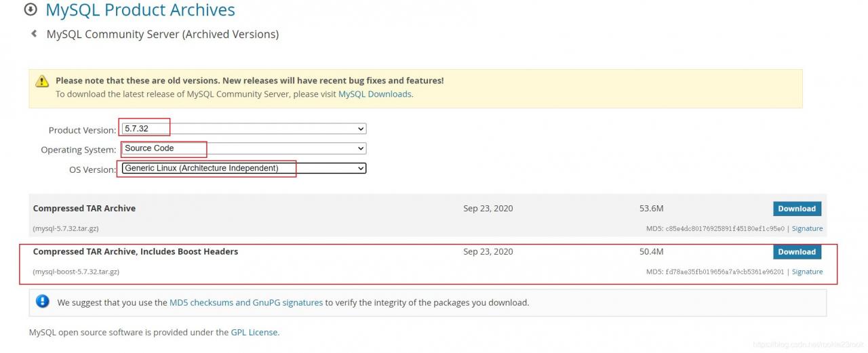This screenshot has height=353, width=868.
Task: Open Signature link for mysql-5.7.32.tar.gz
Action: pos(807,229)
